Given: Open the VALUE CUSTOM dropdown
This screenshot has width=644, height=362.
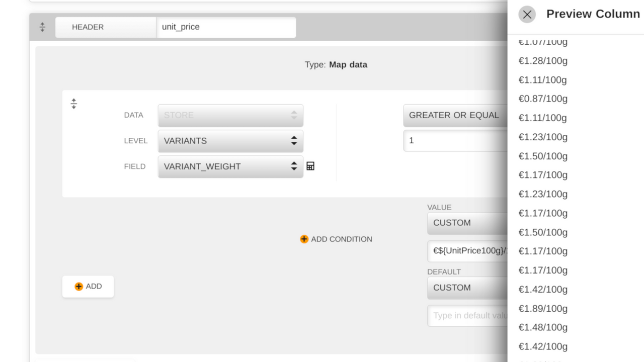Looking at the screenshot, I should tap(468, 223).
